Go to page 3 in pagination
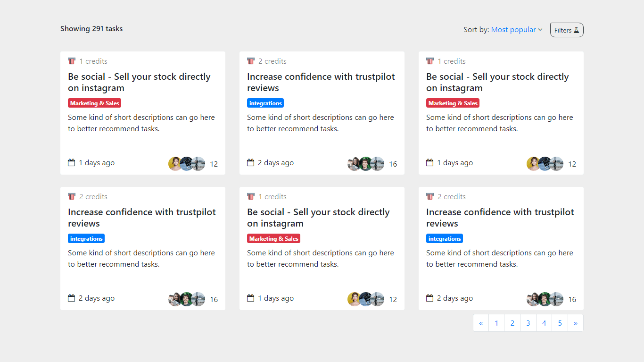 528,323
